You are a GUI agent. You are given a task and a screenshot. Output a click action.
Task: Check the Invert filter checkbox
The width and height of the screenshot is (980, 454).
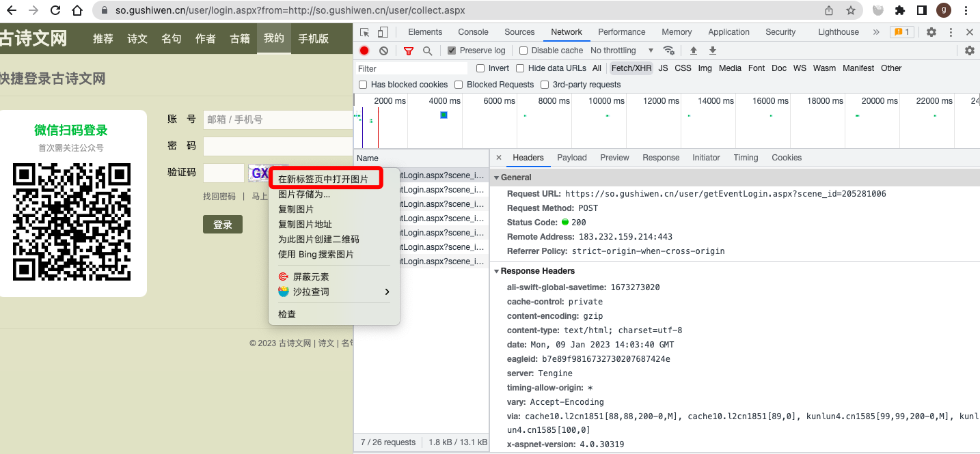[480, 68]
